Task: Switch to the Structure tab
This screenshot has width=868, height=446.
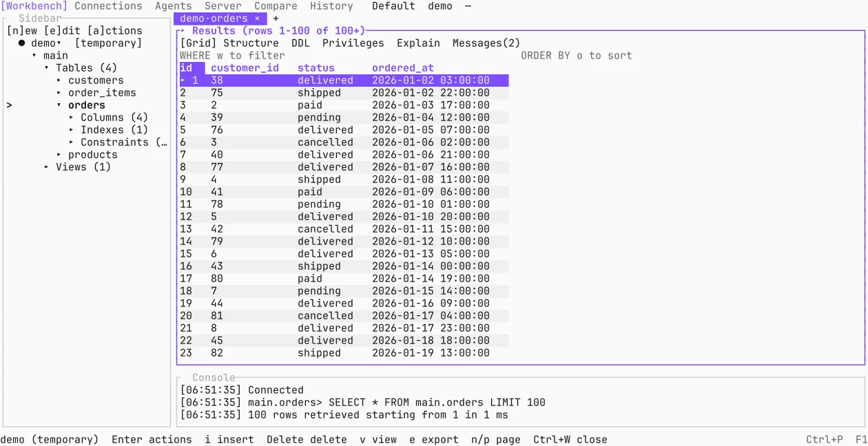Action: [x=251, y=43]
